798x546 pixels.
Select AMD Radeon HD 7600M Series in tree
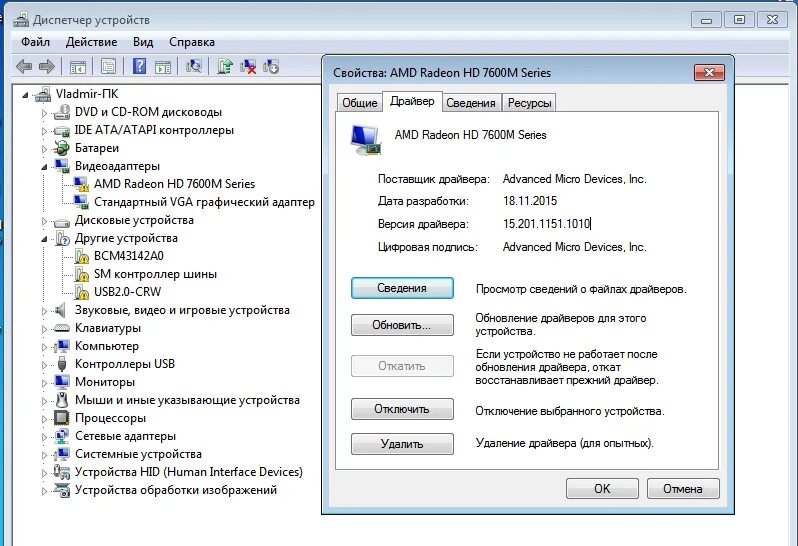click(x=174, y=184)
